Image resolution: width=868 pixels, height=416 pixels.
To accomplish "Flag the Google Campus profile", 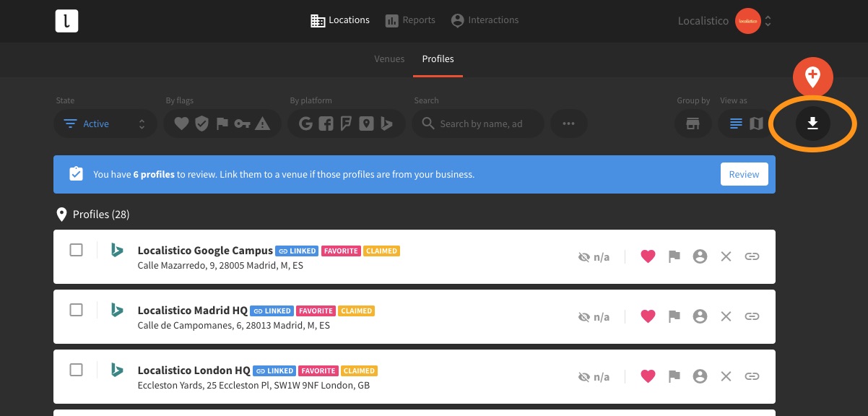I will point(674,256).
